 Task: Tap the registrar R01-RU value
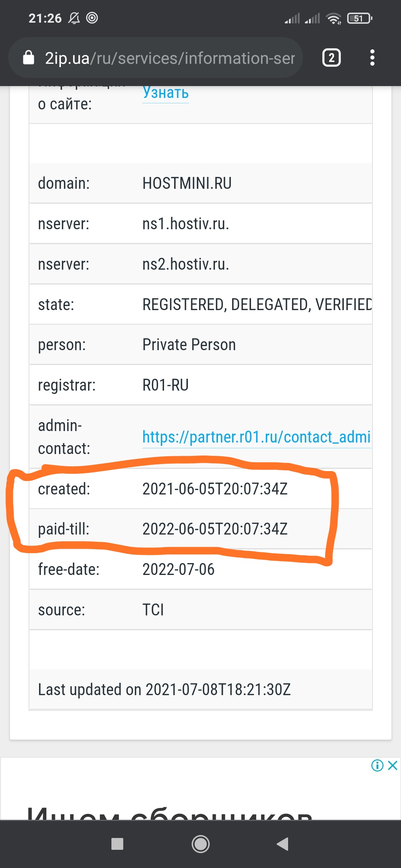pos(166,385)
